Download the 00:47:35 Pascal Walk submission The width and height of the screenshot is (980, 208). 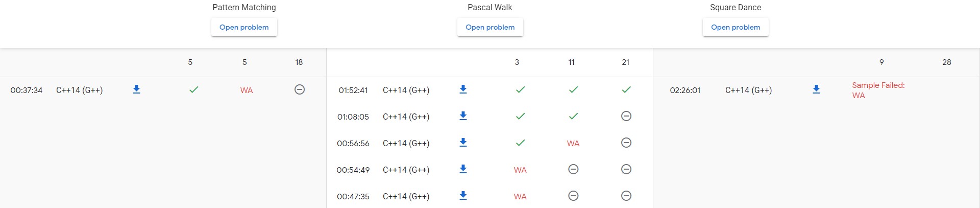463,196
